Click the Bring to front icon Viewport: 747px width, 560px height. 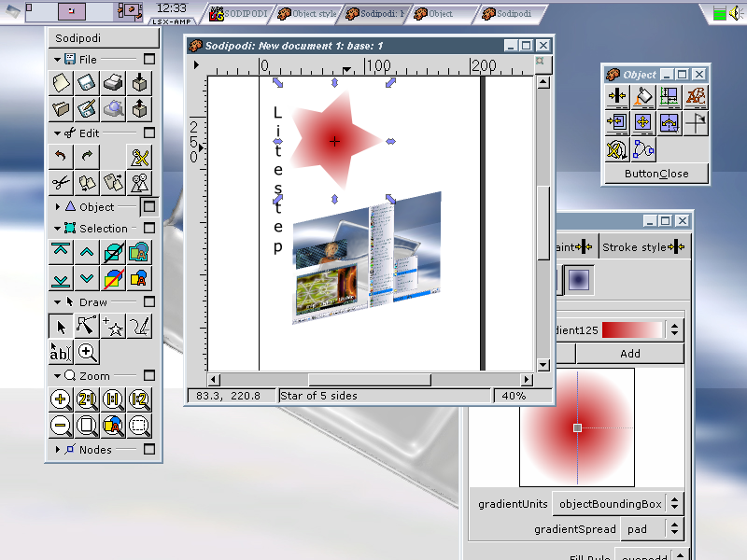tap(61, 252)
